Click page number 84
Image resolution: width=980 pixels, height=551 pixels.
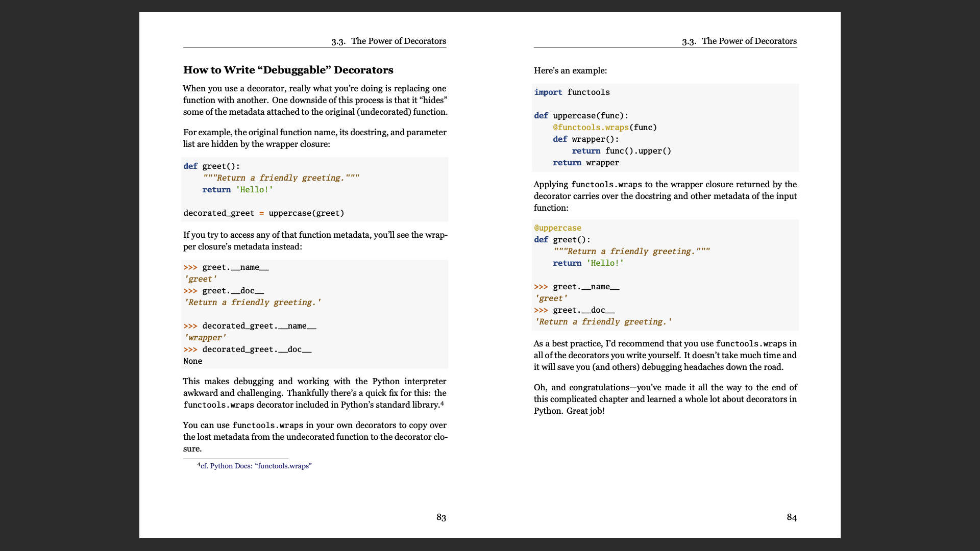[x=791, y=517]
